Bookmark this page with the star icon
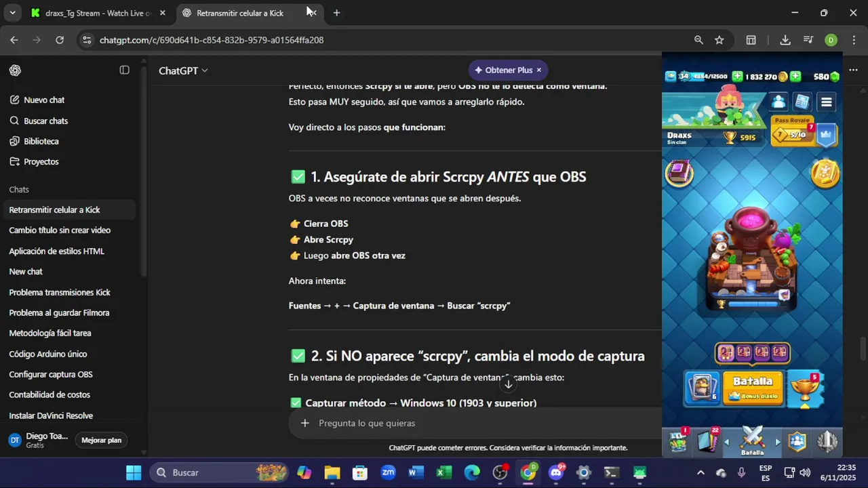Viewport: 868px width, 488px height. (x=719, y=40)
